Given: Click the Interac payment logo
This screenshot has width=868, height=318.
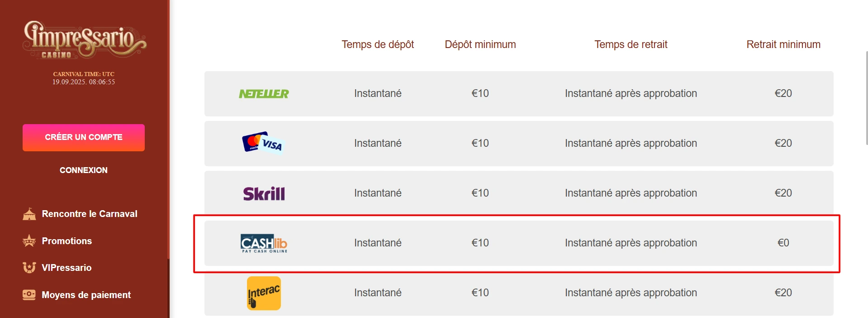Looking at the screenshot, I should 264,293.
